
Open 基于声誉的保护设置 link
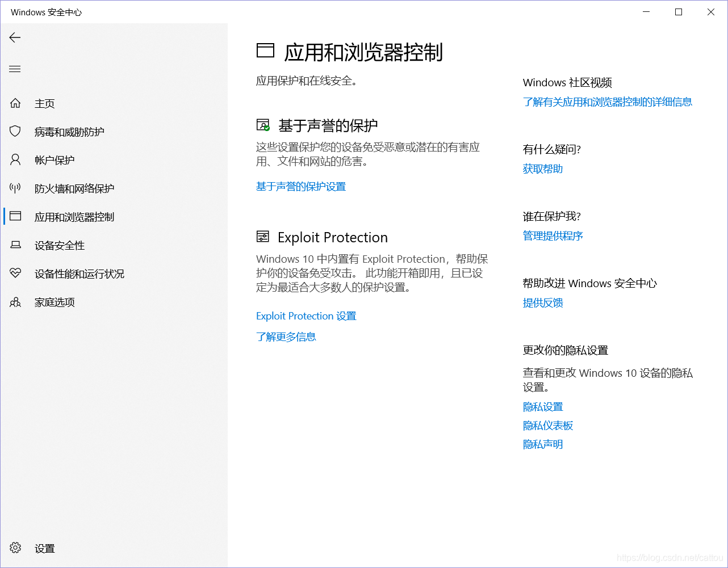point(301,186)
